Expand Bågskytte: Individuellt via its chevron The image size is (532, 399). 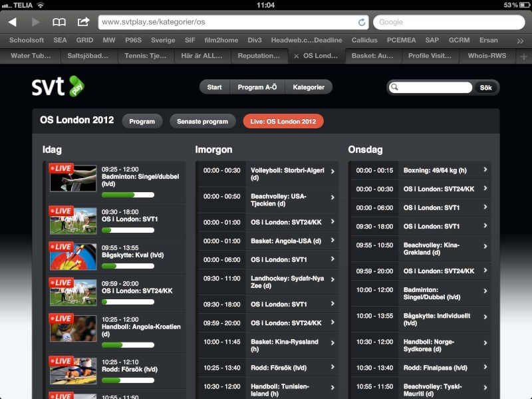click(485, 317)
